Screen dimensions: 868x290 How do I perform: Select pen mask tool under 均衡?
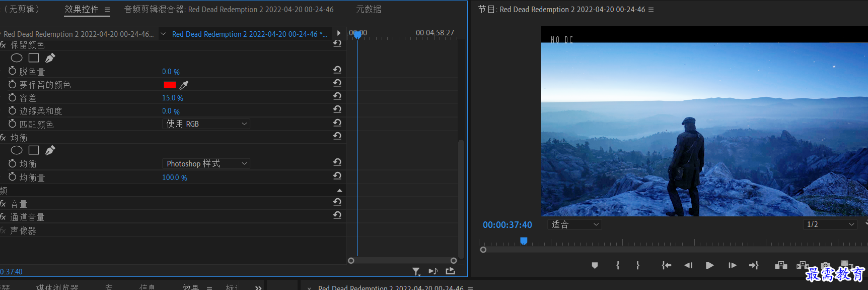(x=50, y=150)
